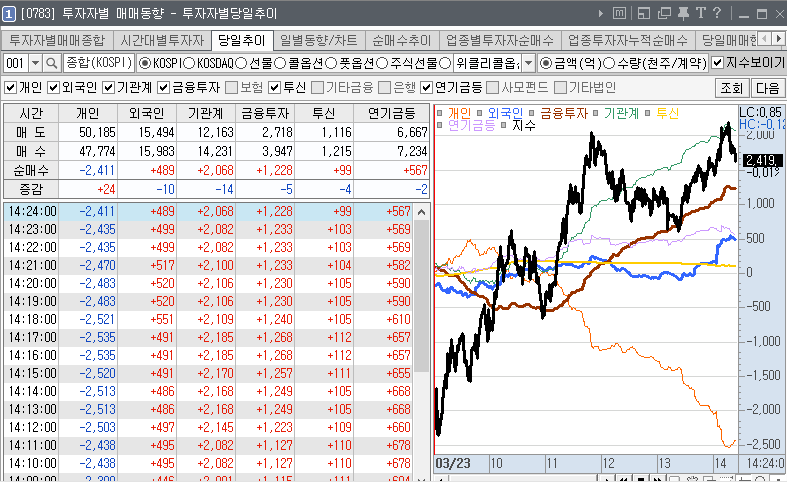Viewport: 787px width, 482px height.
Task: Click the T font icon in title bar
Action: pyautogui.click(x=700, y=13)
